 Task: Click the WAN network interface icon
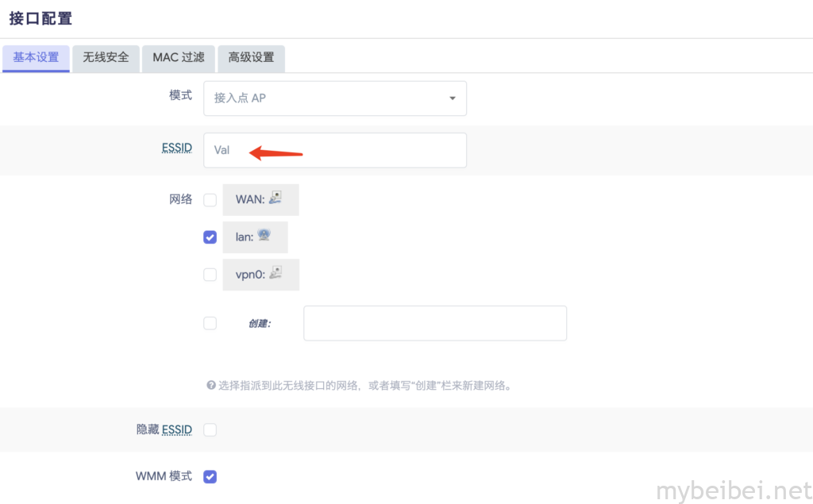275,198
